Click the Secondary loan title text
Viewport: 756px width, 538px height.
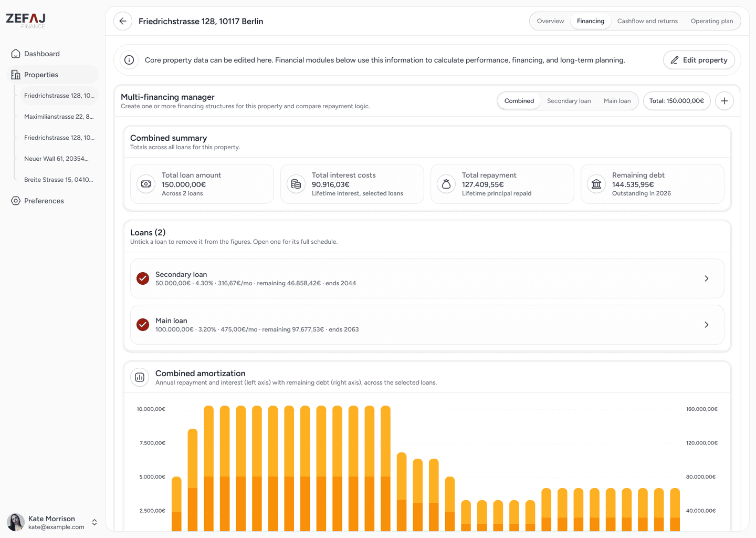pos(181,274)
